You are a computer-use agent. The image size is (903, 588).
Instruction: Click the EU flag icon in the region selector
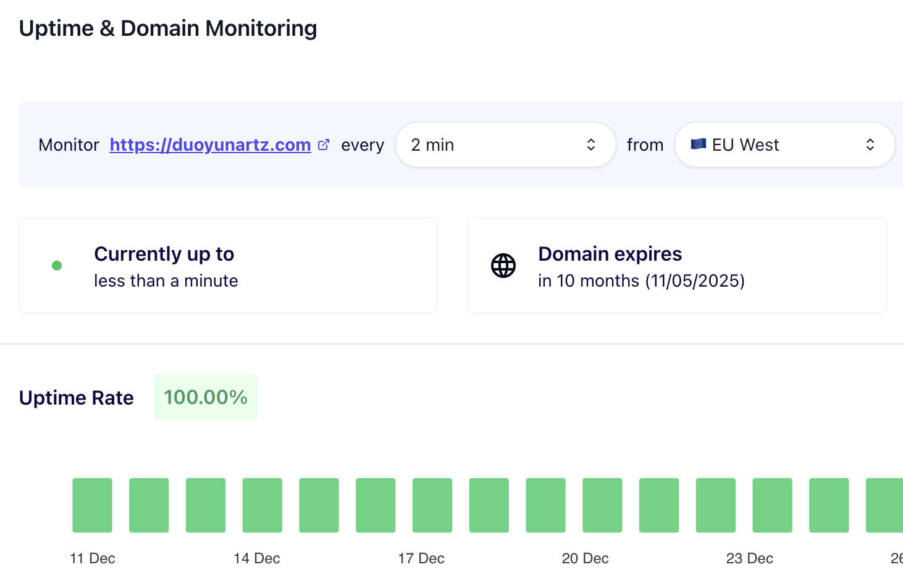click(698, 144)
